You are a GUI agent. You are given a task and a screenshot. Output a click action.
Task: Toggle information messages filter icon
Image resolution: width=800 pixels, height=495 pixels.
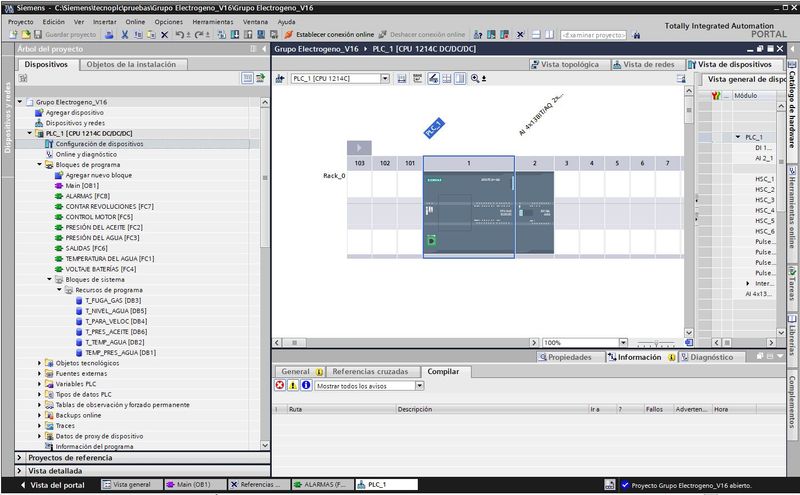[x=306, y=385]
